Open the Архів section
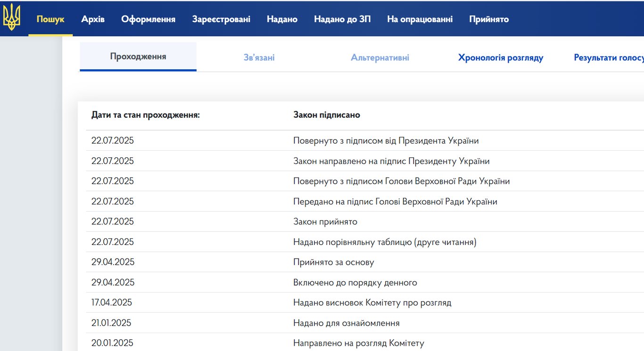Image resolution: width=644 pixels, height=351 pixels. pyautogui.click(x=92, y=19)
